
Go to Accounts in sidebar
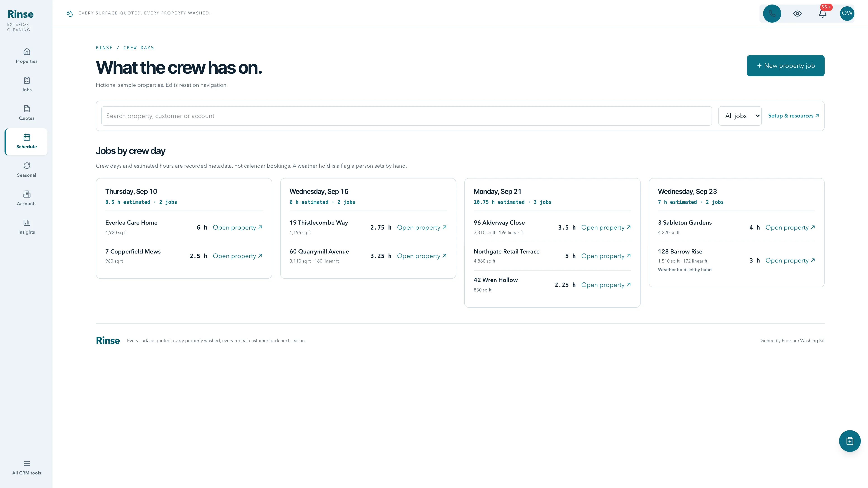pyautogui.click(x=27, y=198)
